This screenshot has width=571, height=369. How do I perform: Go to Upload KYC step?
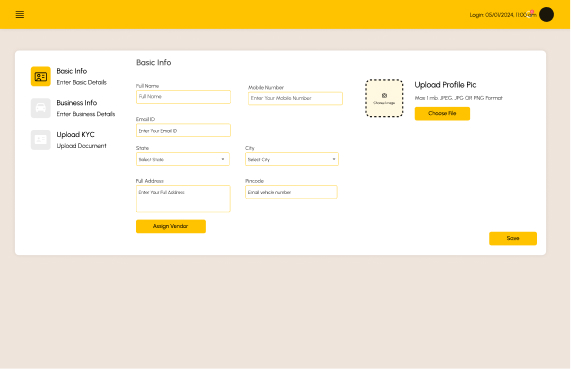[x=75, y=134]
